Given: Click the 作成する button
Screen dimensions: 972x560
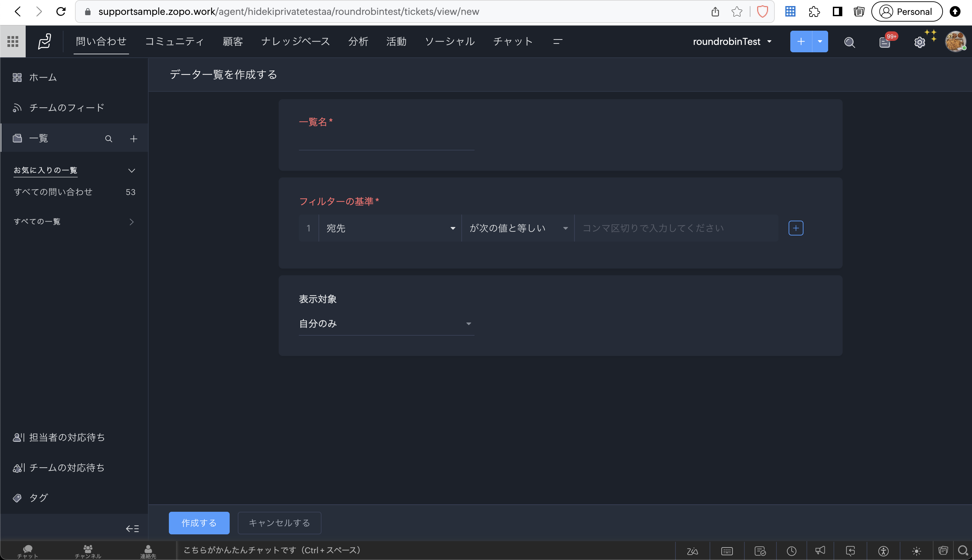Looking at the screenshot, I should [199, 523].
